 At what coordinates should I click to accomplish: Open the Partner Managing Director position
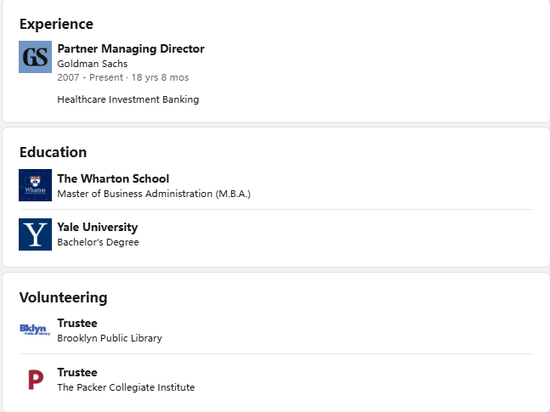point(131,49)
